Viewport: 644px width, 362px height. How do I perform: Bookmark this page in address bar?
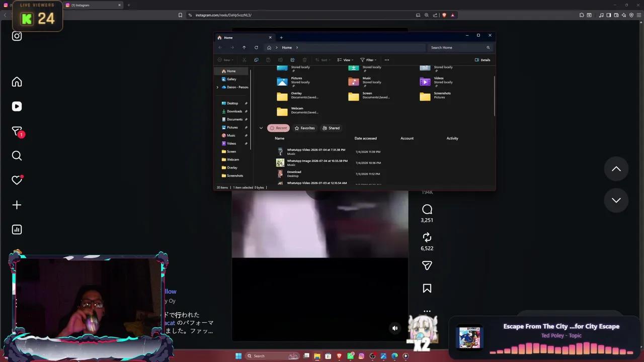(x=180, y=15)
